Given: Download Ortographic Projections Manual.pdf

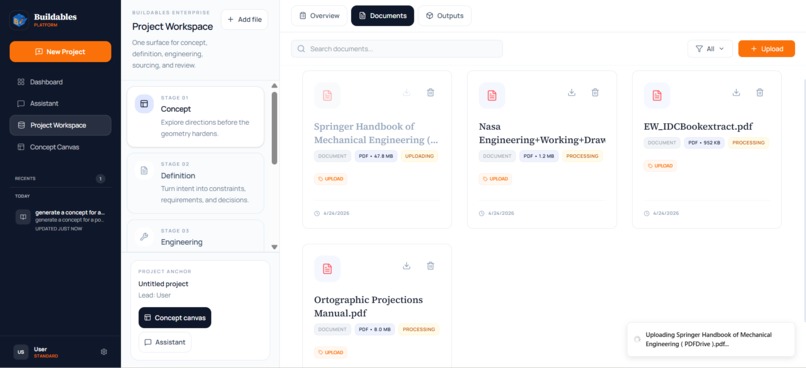Looking at the screenshot, I should 407,266.
